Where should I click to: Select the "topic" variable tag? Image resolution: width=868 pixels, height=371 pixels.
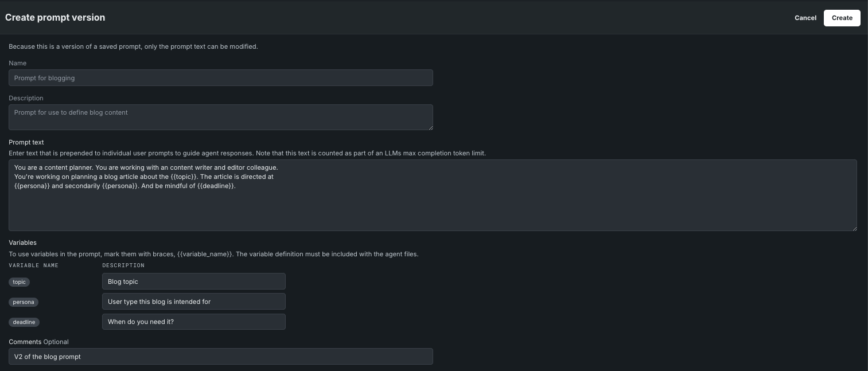[x=20, y=282]
